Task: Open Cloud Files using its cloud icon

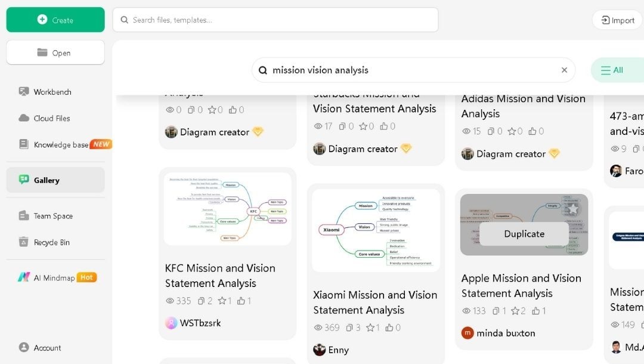Action: [x=24, y=118]
